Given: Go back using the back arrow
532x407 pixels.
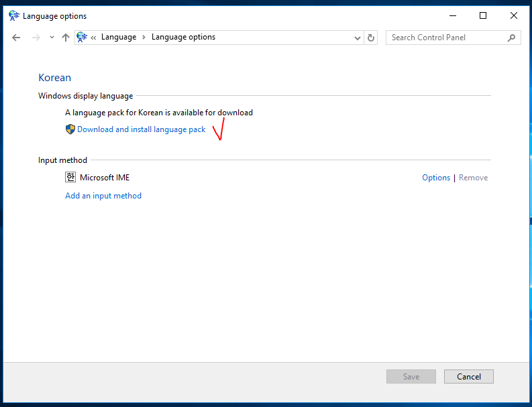Looking at the screenshot, I should [16, 38].
